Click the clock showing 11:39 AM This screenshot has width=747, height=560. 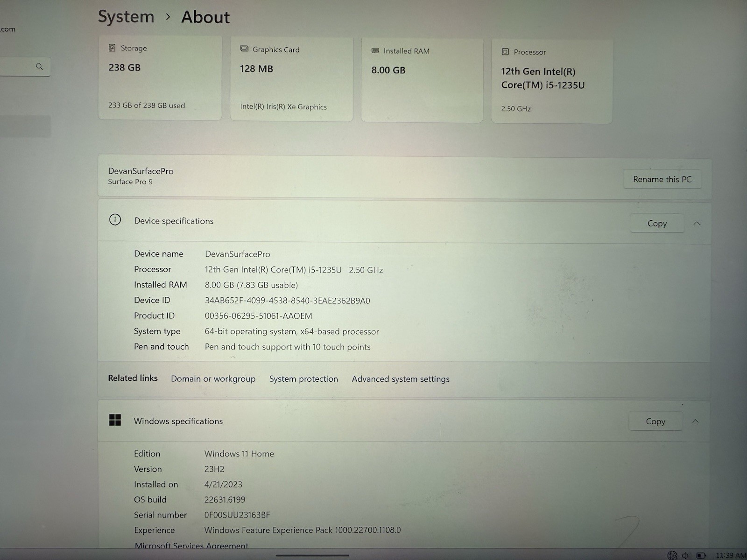(x=731, y=555)
